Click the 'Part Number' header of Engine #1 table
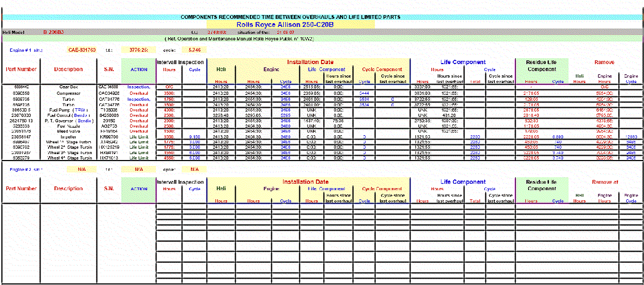Viewport: 644px width, 285px height. 22,69
